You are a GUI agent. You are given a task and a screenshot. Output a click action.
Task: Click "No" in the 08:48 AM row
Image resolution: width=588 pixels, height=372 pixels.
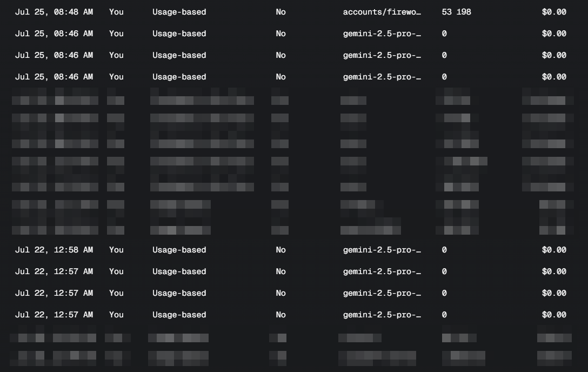tap(280, 12)
